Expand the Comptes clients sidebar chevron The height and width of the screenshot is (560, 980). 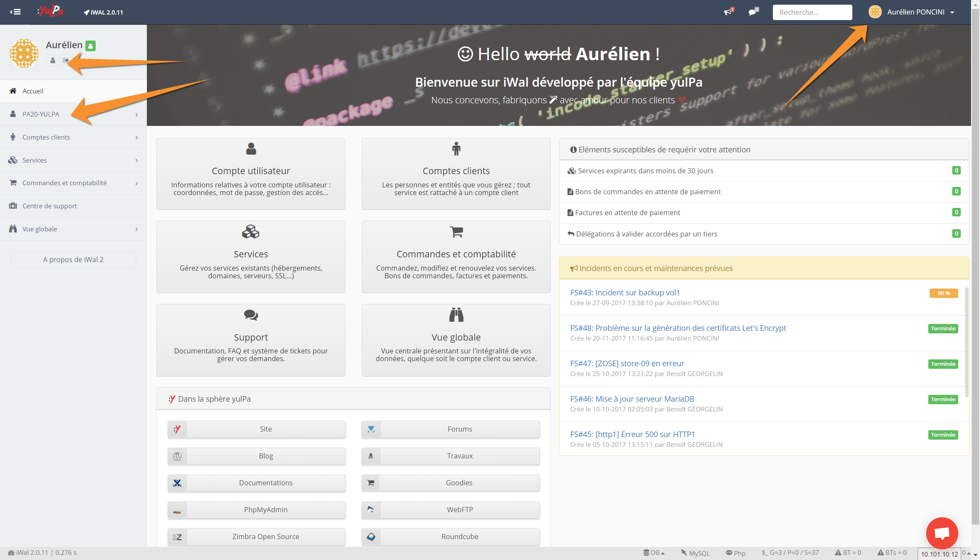click(x=137, y=137)
